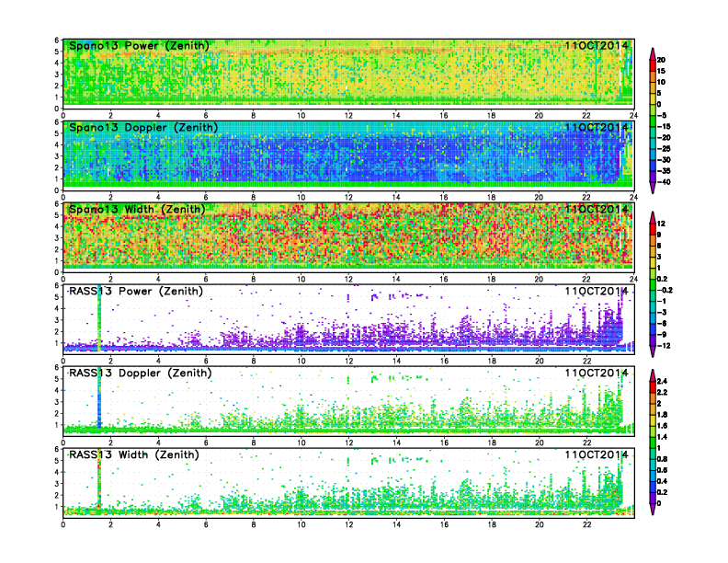Click the red swatch between 9 and 12 on the colorbar
The height and width of the screenshot is (563, 728).
pyautogui.click(x=653, y=229)
